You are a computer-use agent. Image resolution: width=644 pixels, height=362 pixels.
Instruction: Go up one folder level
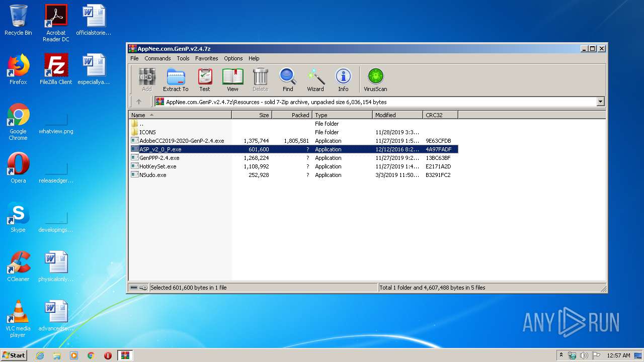[x=139, y=102]
